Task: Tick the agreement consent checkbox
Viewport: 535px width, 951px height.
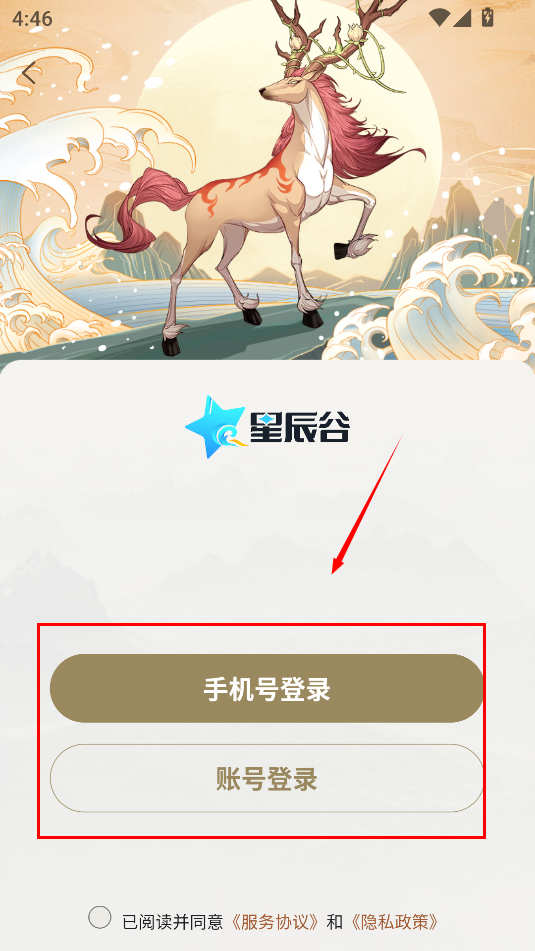Action: tap(99, 918)
